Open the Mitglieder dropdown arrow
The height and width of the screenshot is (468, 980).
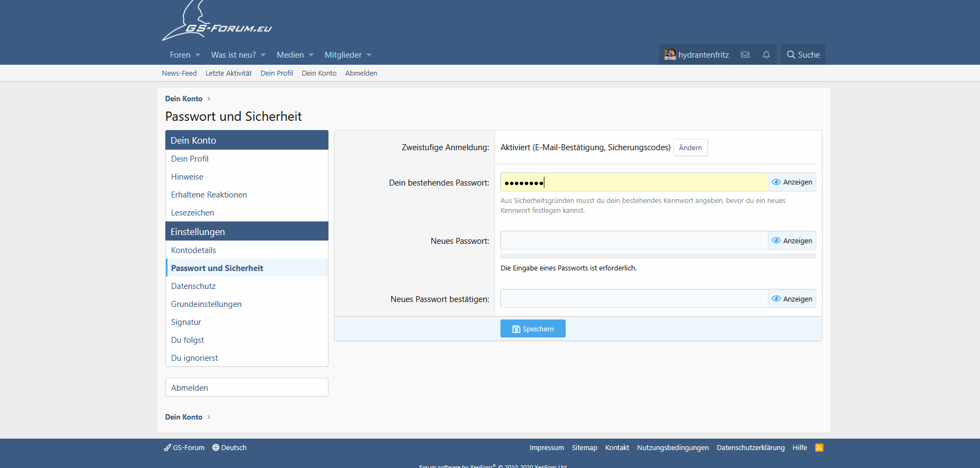(x=369, y=55)
